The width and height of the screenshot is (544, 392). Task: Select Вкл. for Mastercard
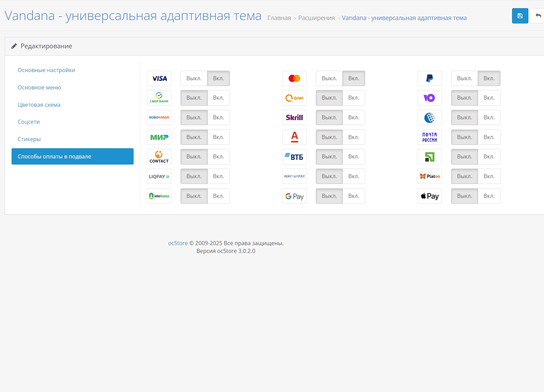pos(354,79)
